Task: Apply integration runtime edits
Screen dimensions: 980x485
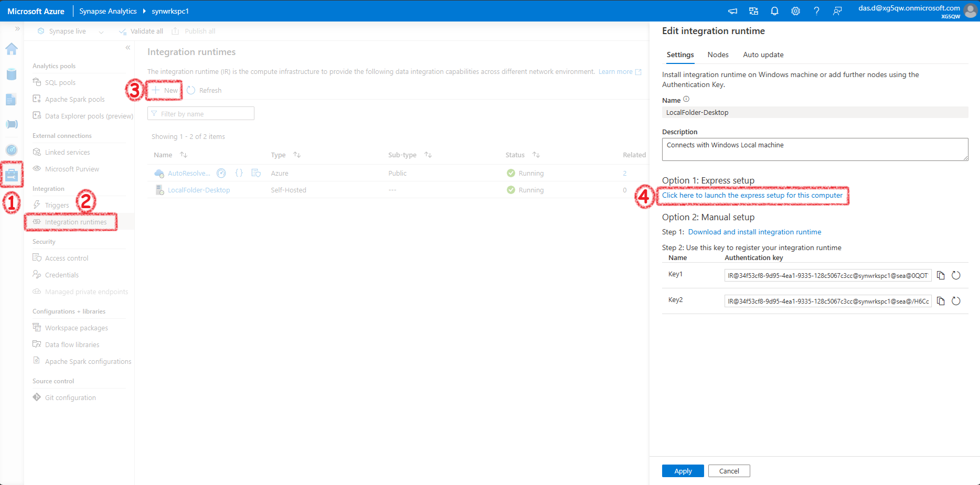Action: coord(683,471)
